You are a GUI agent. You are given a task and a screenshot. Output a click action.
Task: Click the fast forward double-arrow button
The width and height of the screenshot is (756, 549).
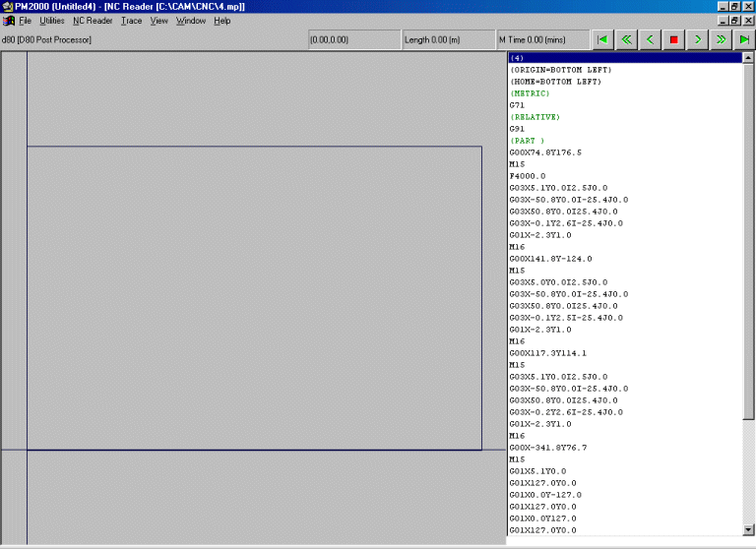[721, 40]
